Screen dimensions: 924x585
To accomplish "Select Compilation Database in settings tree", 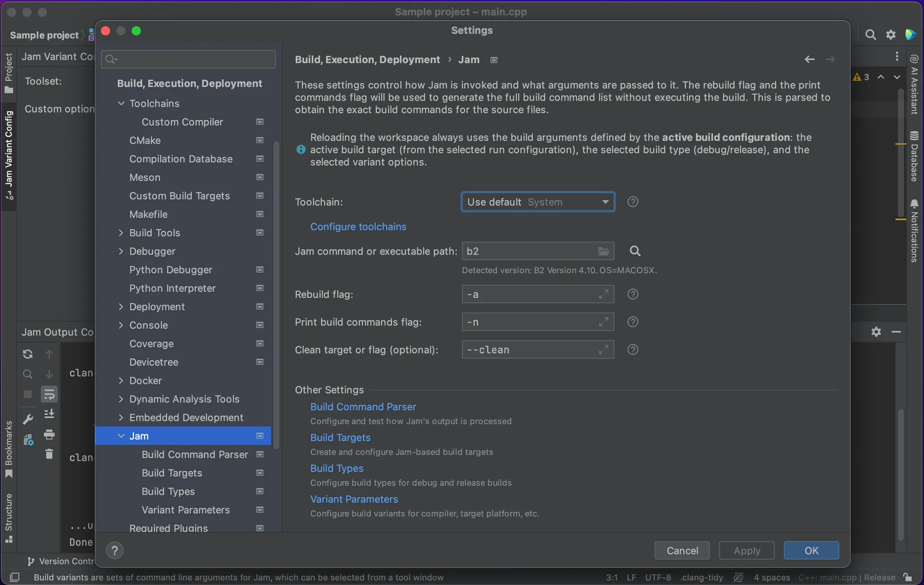I will point(183,159).
